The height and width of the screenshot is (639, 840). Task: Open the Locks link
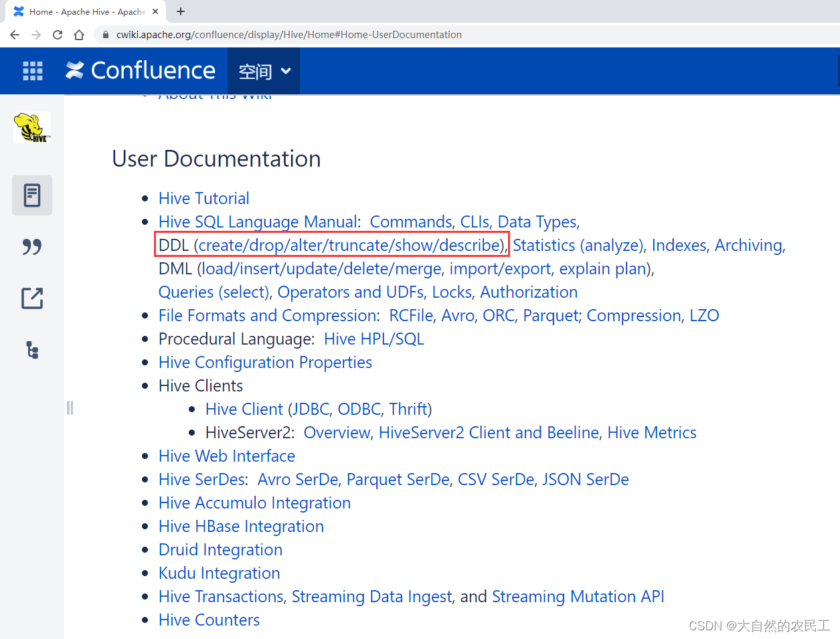452,292
